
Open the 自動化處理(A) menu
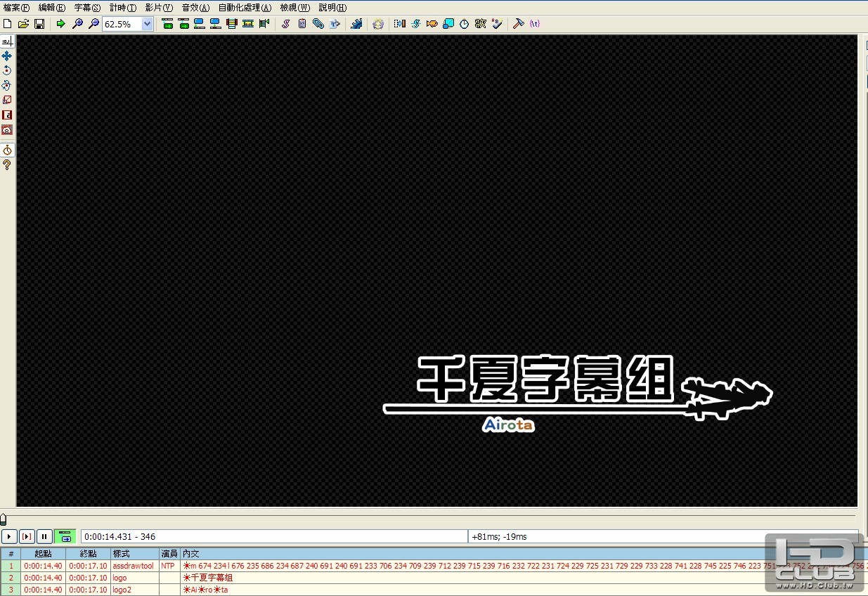point(245,8)
